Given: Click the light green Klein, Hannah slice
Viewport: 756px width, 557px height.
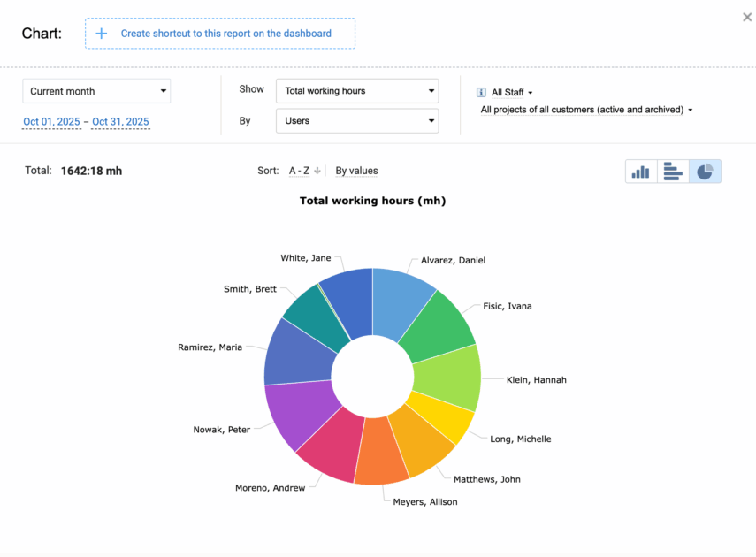Looking at the screenshot, I should click(449, 376).
